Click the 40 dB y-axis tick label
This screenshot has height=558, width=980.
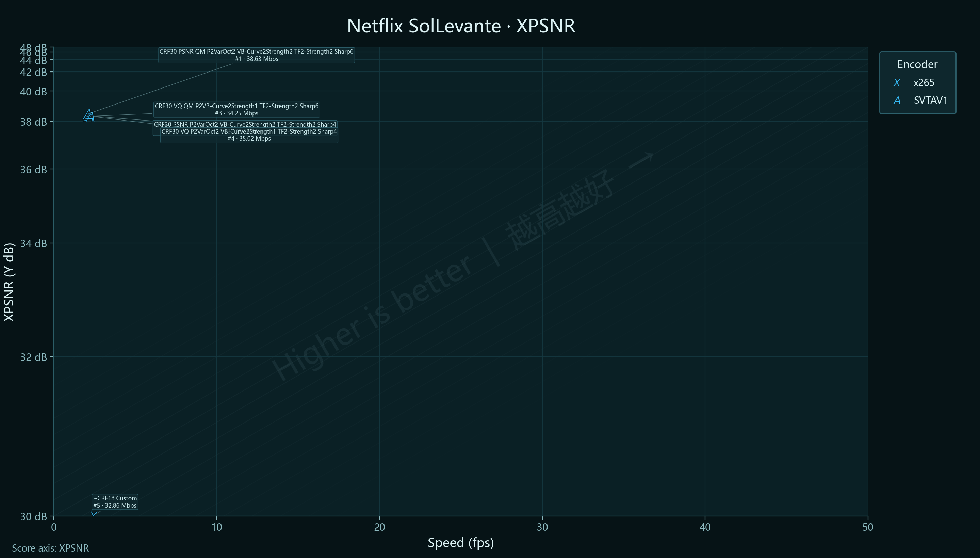[33, 92]
